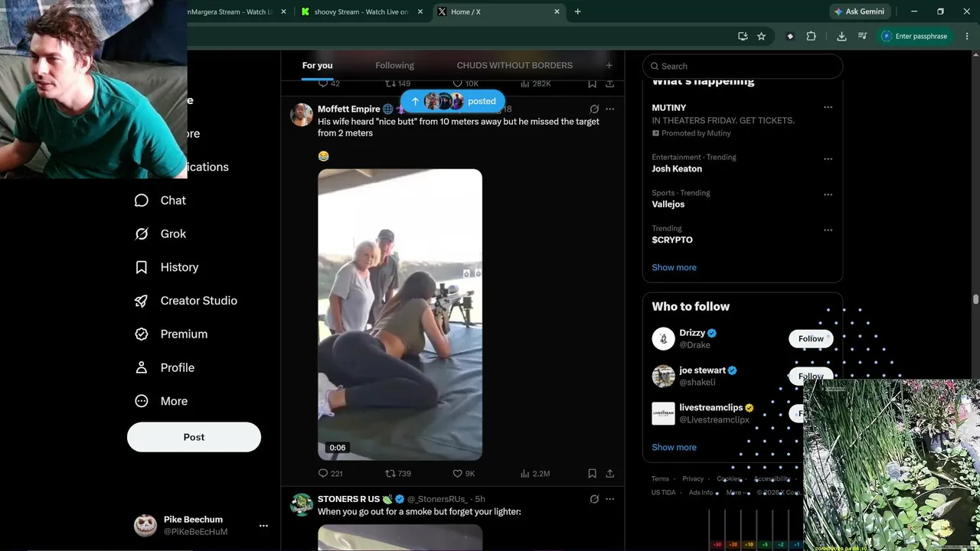Open a new browser tab
980x551 pixels.
tap(578, 11)
